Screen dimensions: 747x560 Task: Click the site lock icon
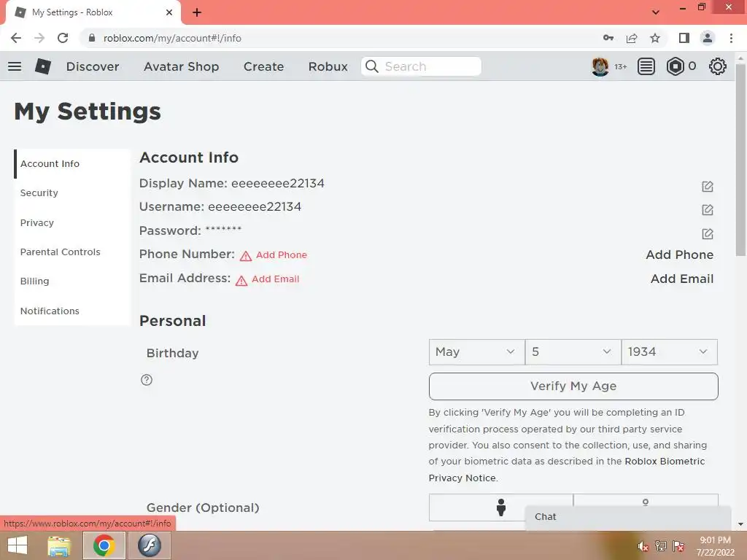tap(92, 38)
